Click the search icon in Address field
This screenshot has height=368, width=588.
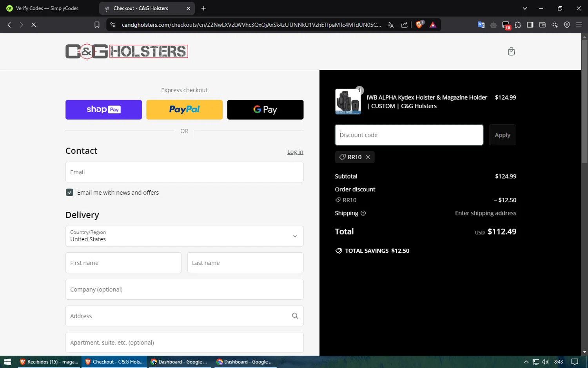(x=295, y=316)
